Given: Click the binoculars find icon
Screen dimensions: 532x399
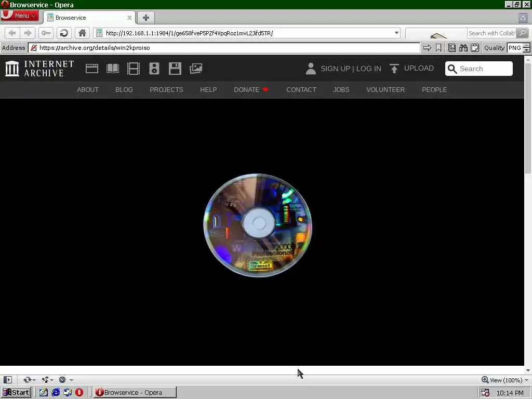Looking at the screenshot, I should click(x=463, y=48).
